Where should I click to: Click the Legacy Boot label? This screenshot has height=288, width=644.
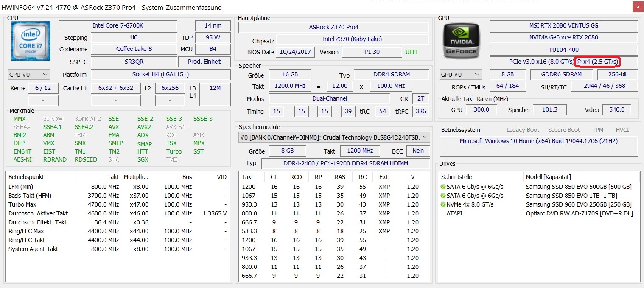(523, 130)
